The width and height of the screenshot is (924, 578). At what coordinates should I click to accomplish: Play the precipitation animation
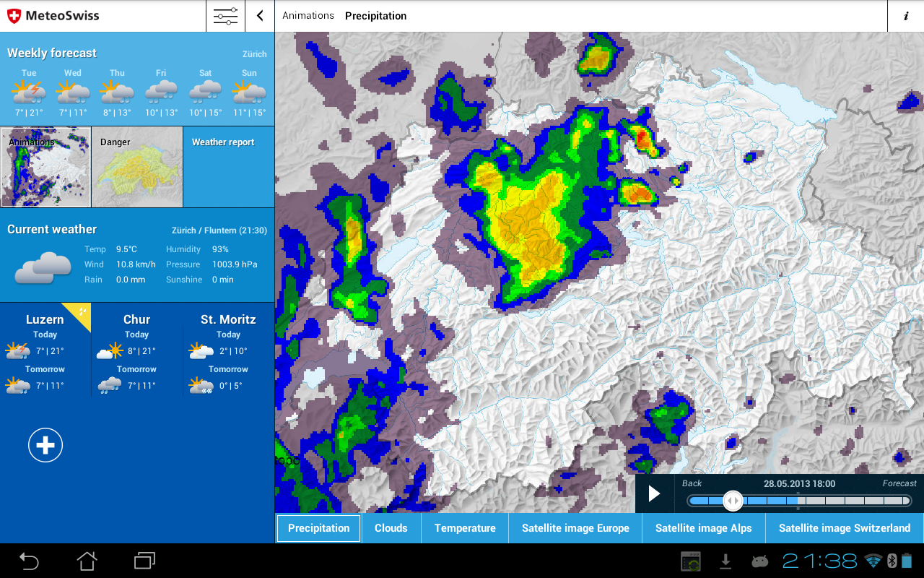[653, 493]
